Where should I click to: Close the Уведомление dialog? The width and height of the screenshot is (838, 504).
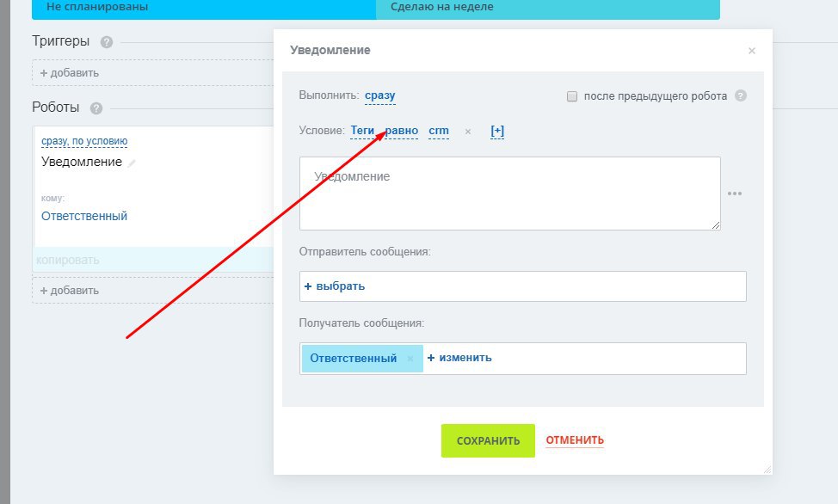[x=751, y=51]
